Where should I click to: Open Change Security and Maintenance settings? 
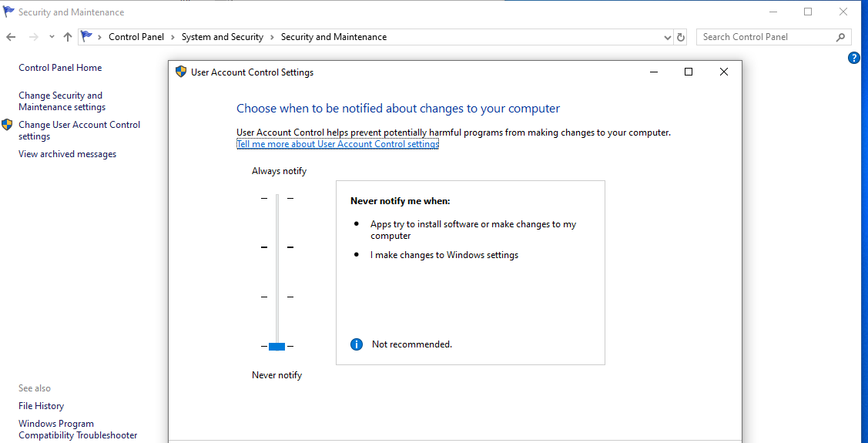click(x=62, y=102)
